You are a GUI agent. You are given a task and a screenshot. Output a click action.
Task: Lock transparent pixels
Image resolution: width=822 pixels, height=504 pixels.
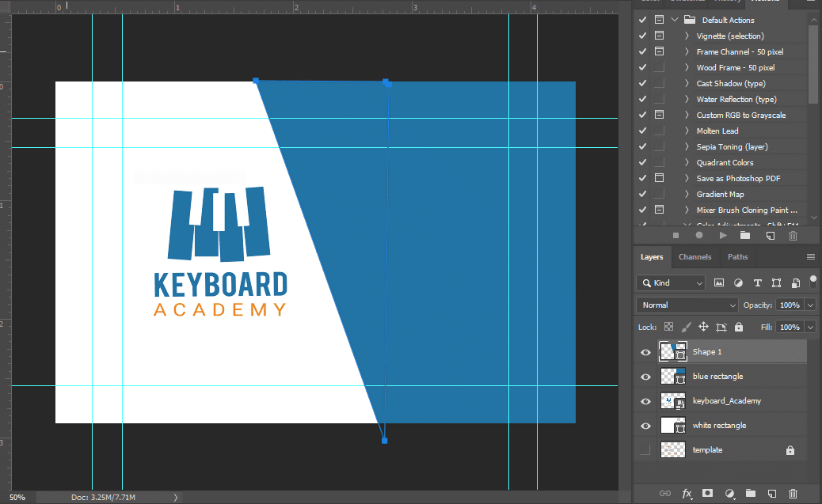tap(668, 327)
